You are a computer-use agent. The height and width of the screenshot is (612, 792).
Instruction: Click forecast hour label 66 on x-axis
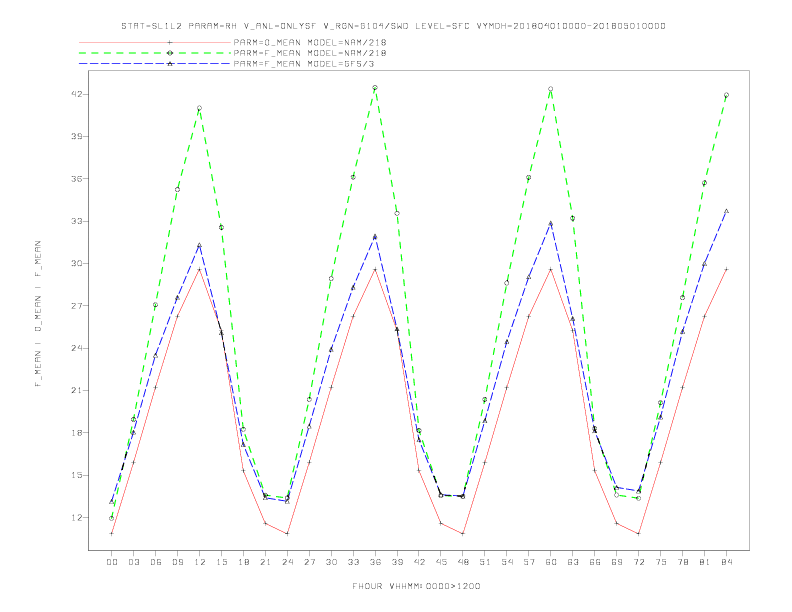point(595,562)
